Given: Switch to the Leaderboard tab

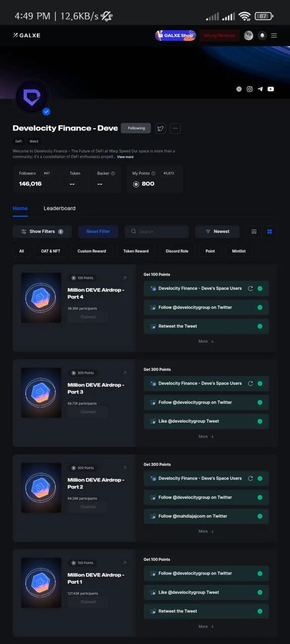Looking at the screenshot, I should [59, 208].
